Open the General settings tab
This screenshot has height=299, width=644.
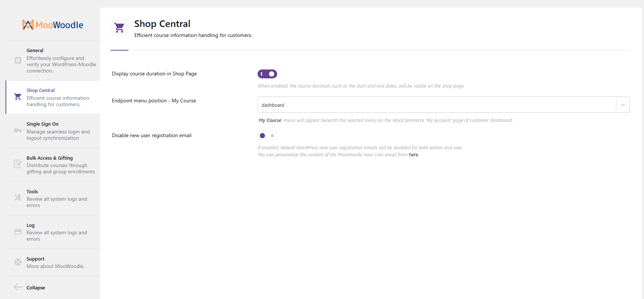53,60
